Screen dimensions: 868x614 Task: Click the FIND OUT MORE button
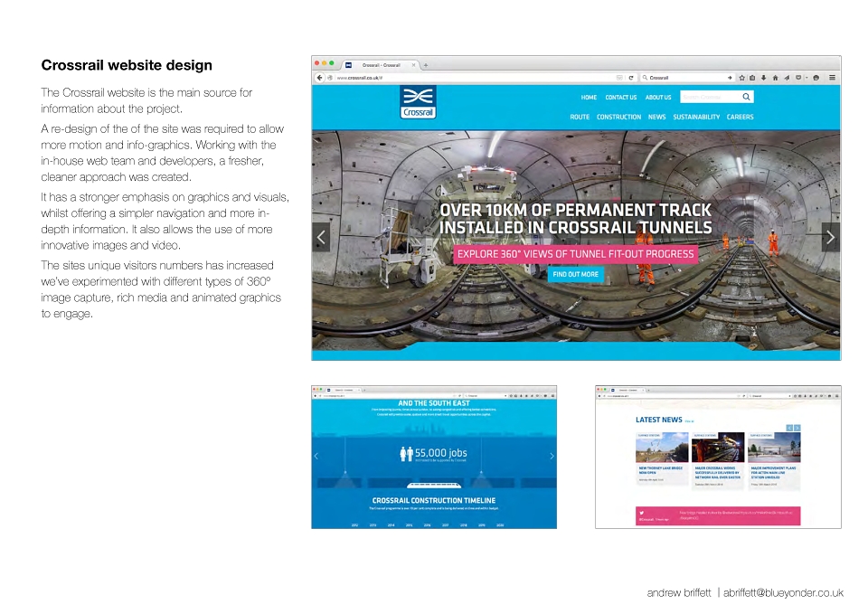point(576,274)
